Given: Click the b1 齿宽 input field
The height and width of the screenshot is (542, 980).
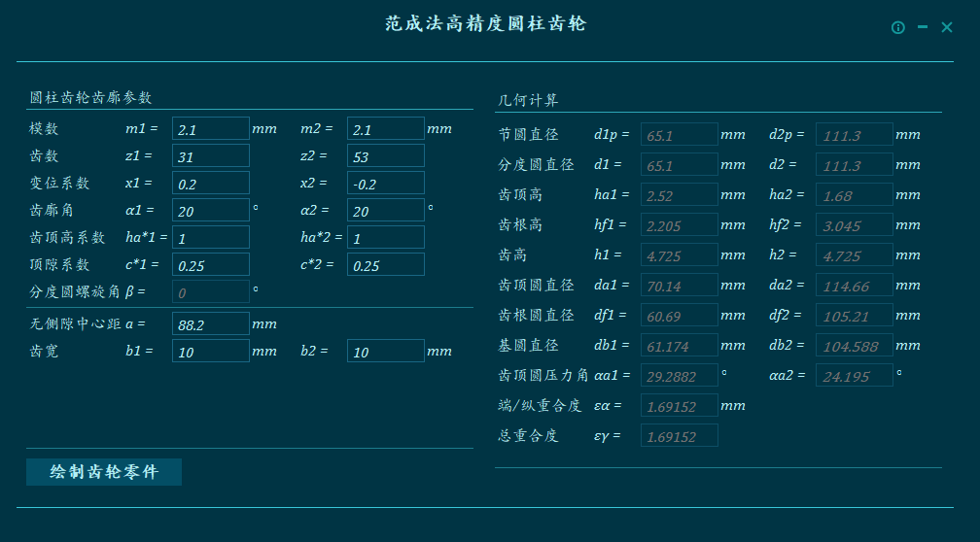Looking at the screenshot, I should 211,352.
